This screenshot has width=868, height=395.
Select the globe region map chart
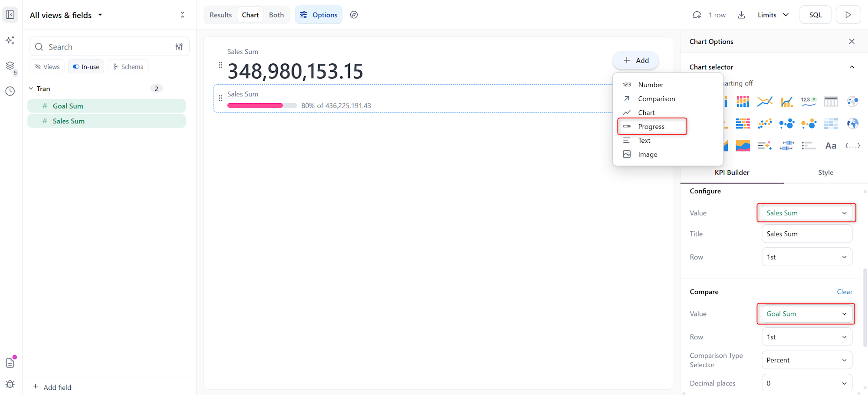(x=852, y=124)
